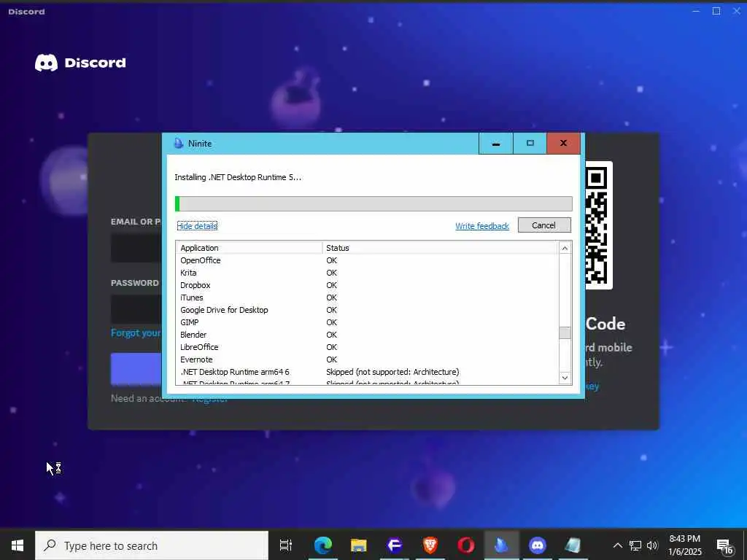Viewport: 747px width, 560px height.
Task: Open the Windows Start menu
Action: (x=18, y=545)
